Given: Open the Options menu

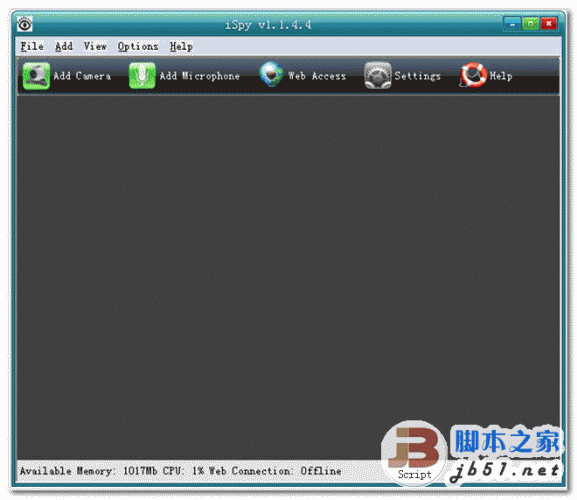Looking at the screenshot, I should coord(138,47).
